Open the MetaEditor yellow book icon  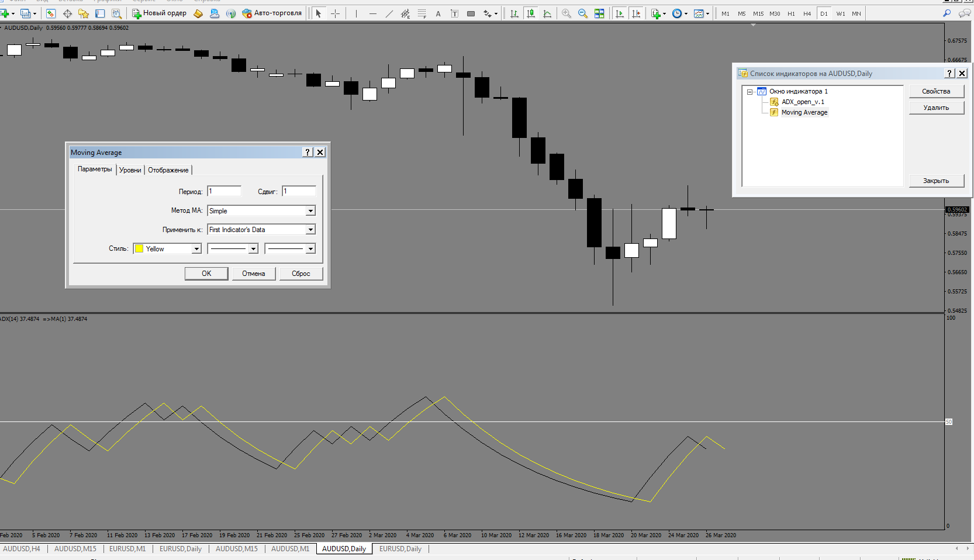pyautogui.click(x=198, y=13)
